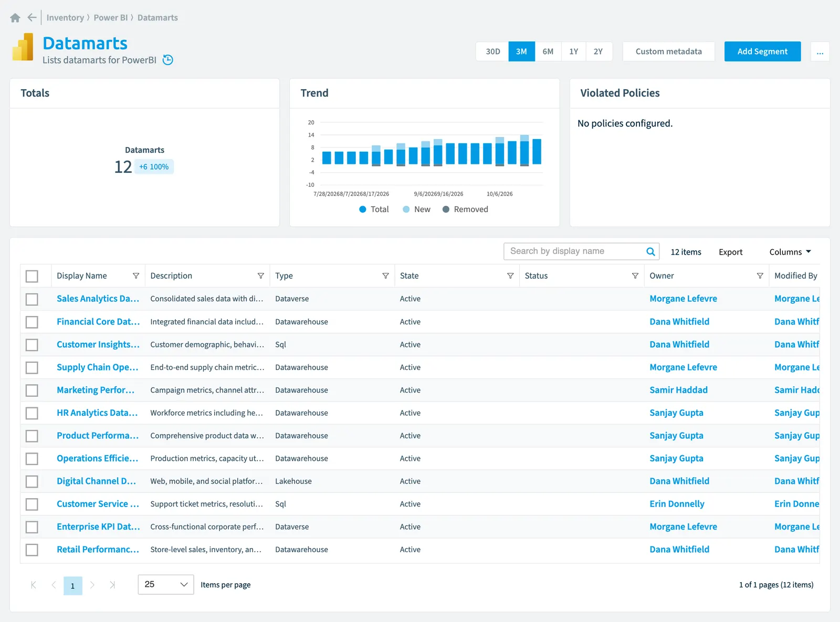Select the 2Y time range
The image size is (840, 622).
598,51
